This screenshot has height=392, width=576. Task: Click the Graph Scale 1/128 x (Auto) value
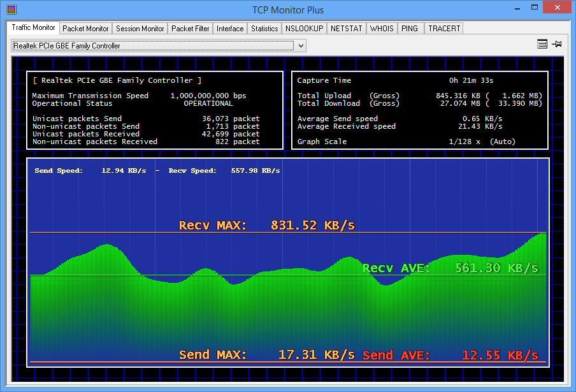[x=482, y=142]
